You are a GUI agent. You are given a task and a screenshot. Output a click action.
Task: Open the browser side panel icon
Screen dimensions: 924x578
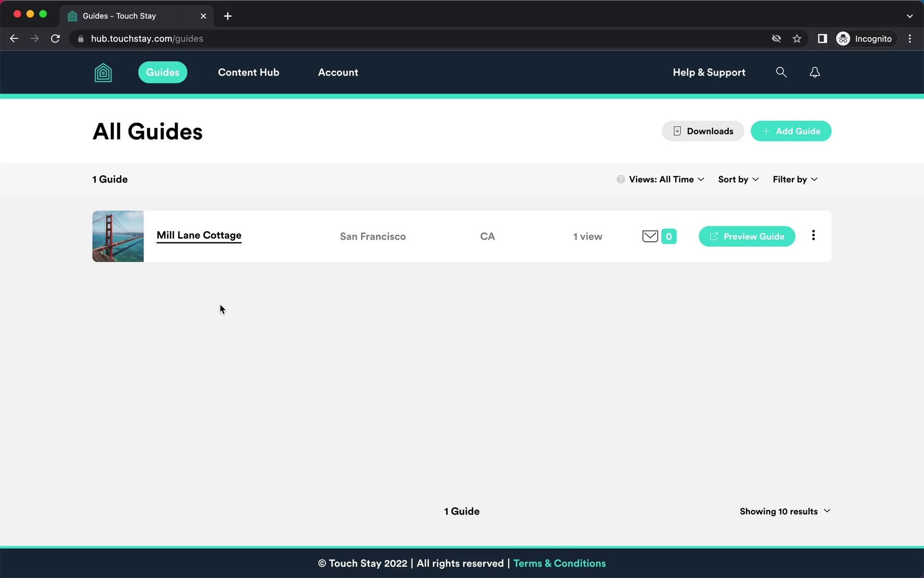[x=822, y=39]
